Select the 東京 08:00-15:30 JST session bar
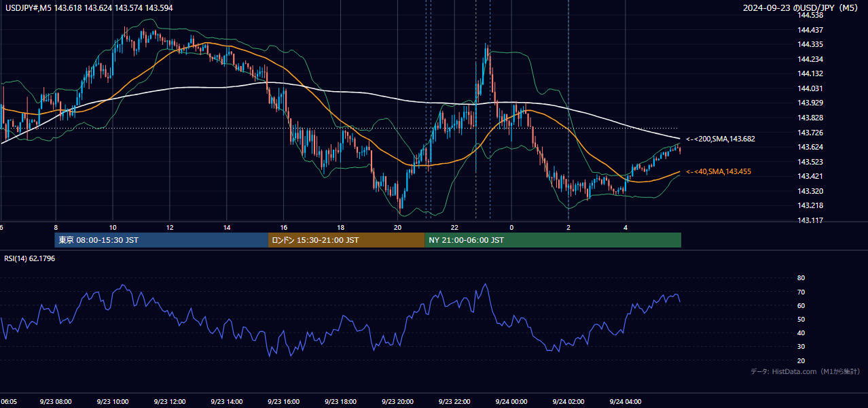Screen dimensions: 868x408 tap(162, 240)
